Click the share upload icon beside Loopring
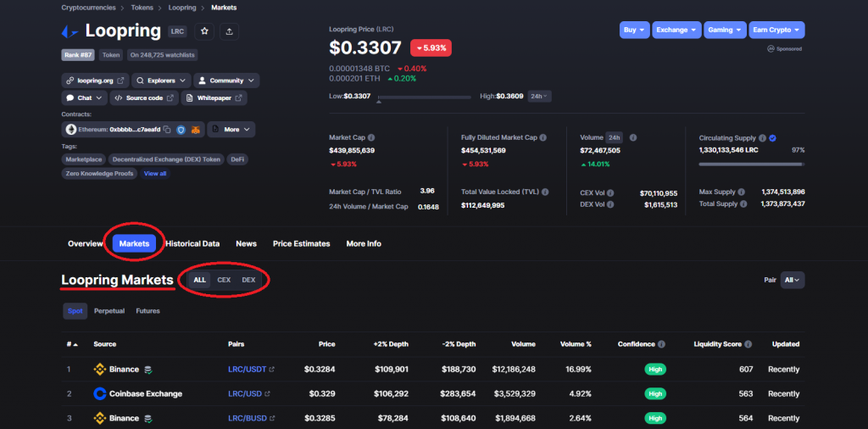 coord(229,31)
